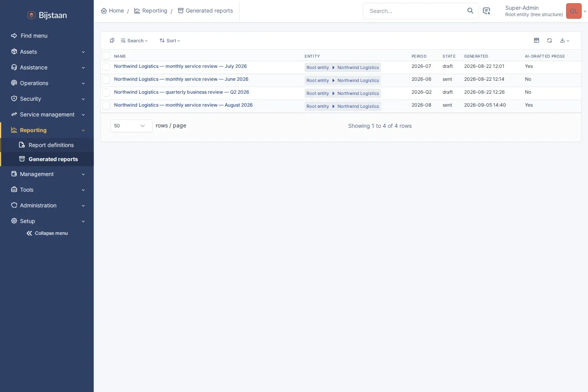Click the Security shield icon
The image size is (588, 392).
14,98
